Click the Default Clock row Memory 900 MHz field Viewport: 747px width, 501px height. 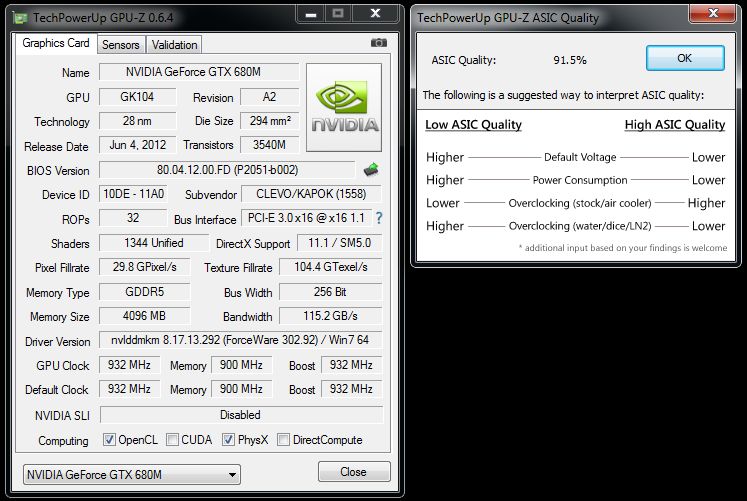[242, 389]
